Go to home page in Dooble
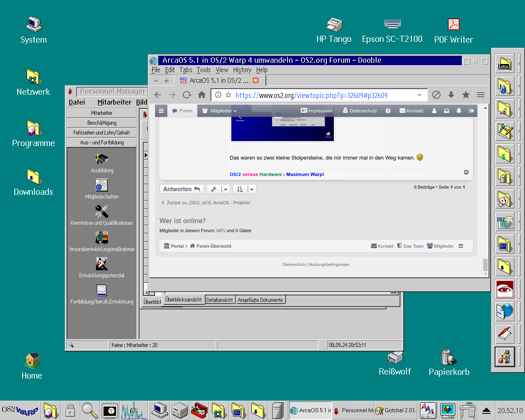 (202, 95)
